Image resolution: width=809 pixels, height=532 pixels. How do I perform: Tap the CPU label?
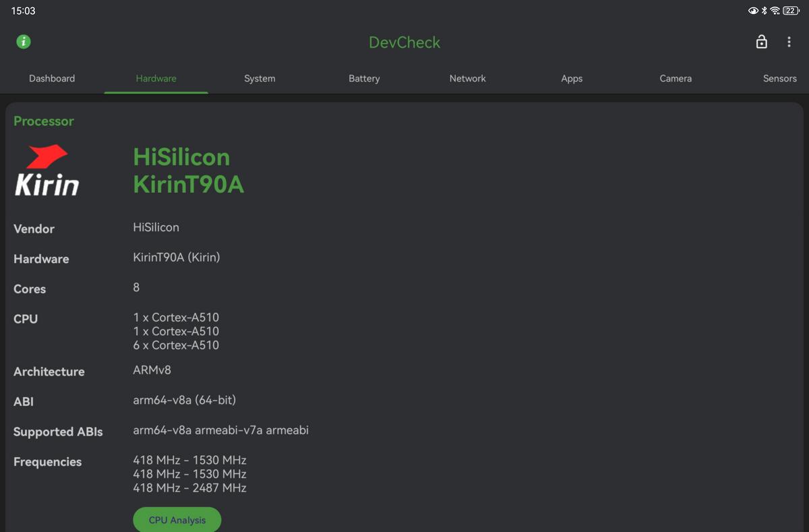coord(26,319)
